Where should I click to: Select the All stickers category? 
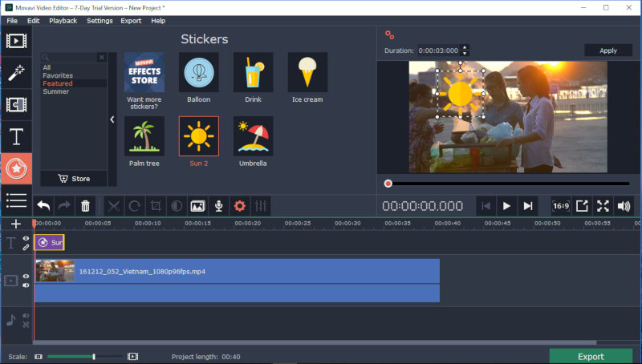coord(47,67)
